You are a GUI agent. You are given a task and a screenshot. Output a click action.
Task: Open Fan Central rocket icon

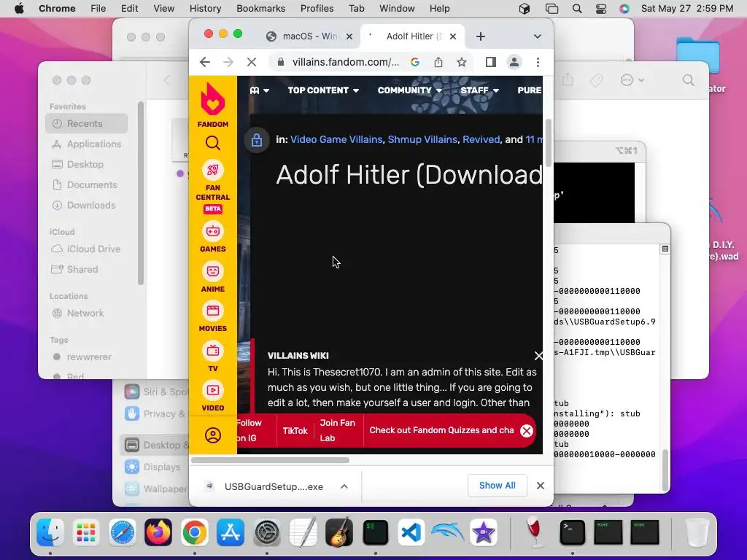[x=212, y=170]
